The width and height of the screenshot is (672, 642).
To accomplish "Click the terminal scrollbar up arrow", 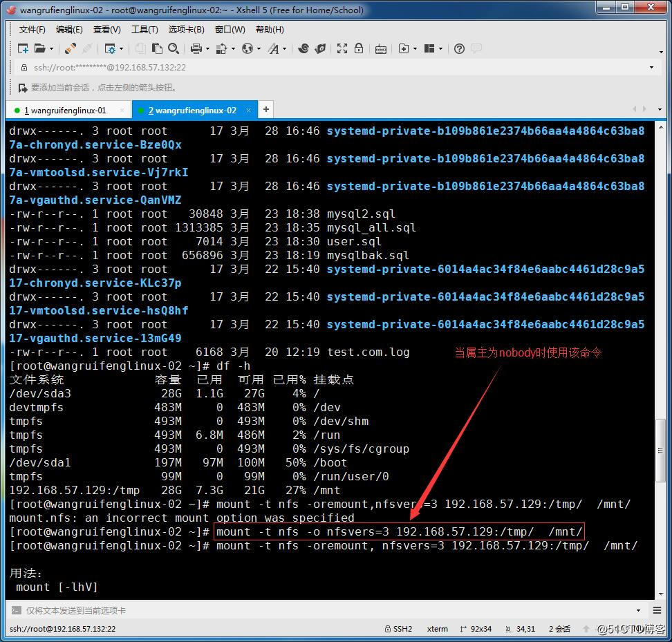I will [660, 127].
